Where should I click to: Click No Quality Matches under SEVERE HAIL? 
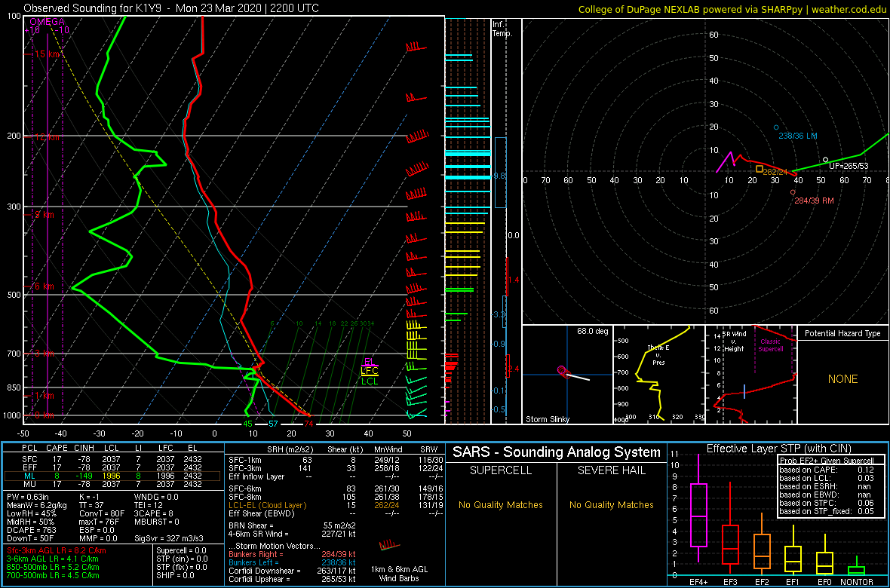(611, 504)
